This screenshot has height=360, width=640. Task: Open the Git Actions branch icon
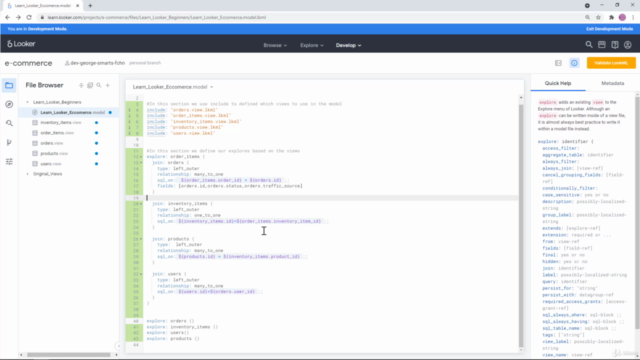(9, 142)
